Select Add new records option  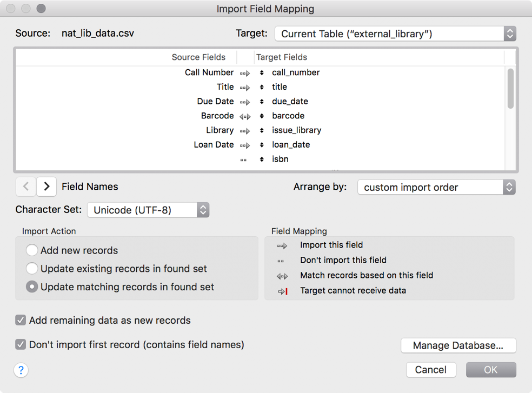32,250
